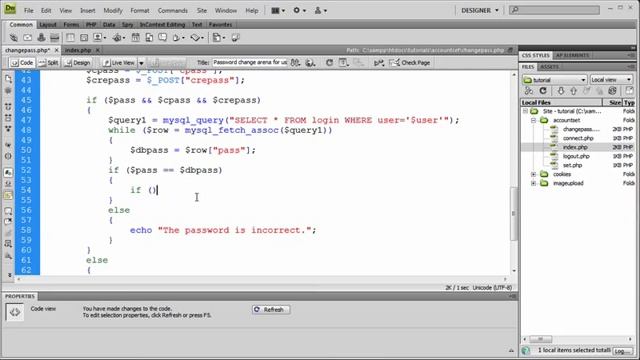Click the Comment insert icon
640x360 pixels.
(x=162, y=38)
